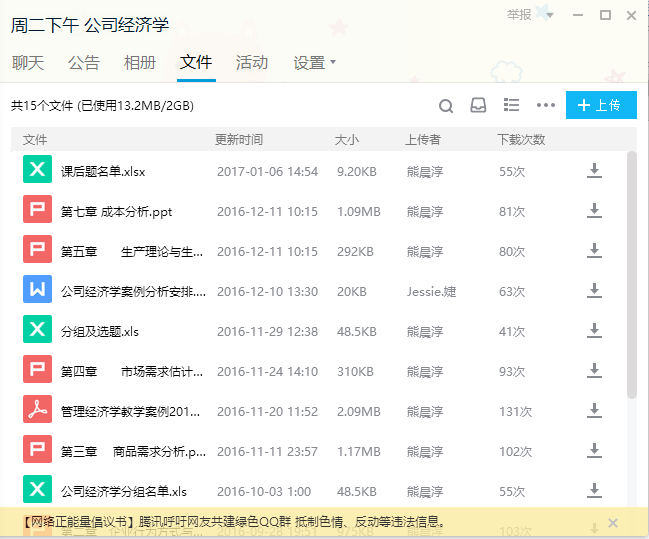Open the 举报 dropdown in title bar
This screenshot has height=539, width=649.
[524, 15]
